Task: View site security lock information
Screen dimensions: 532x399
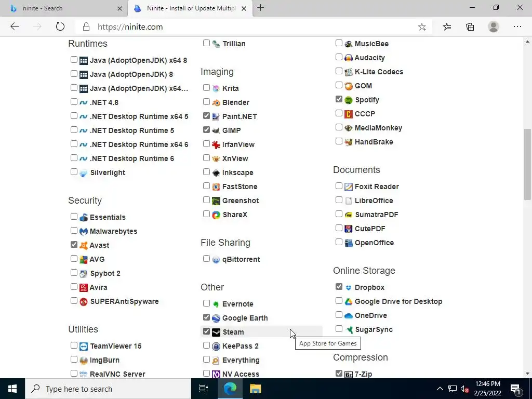Action: pyautogui.click(x=86, y=27)
